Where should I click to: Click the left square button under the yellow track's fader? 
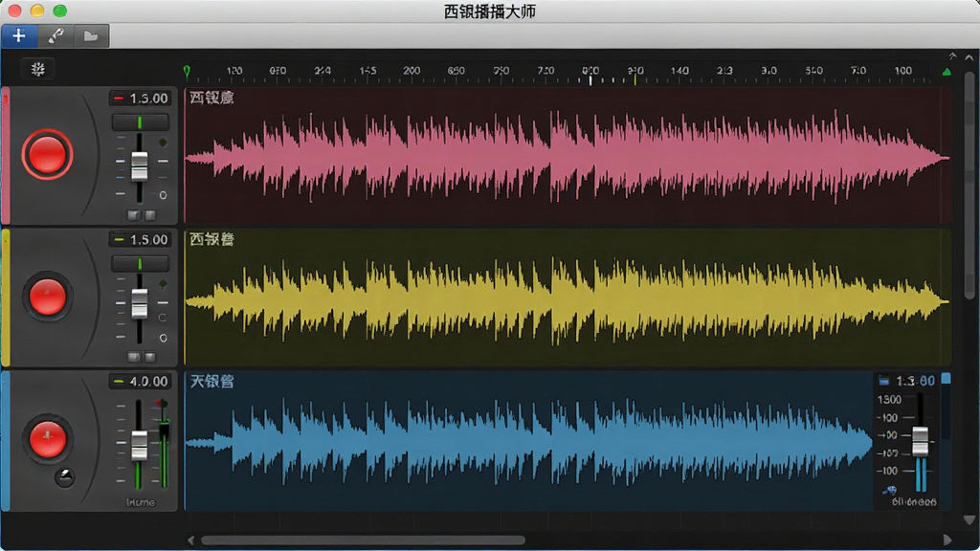133,358
